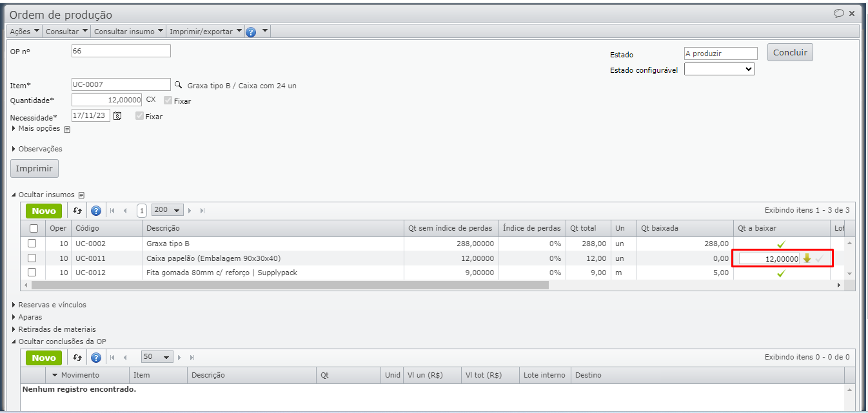This screenshot has height=413, width=868.
Task: Click the vertical scrollbar down arrow in insumos grid
Action: [x=849, y=274]
